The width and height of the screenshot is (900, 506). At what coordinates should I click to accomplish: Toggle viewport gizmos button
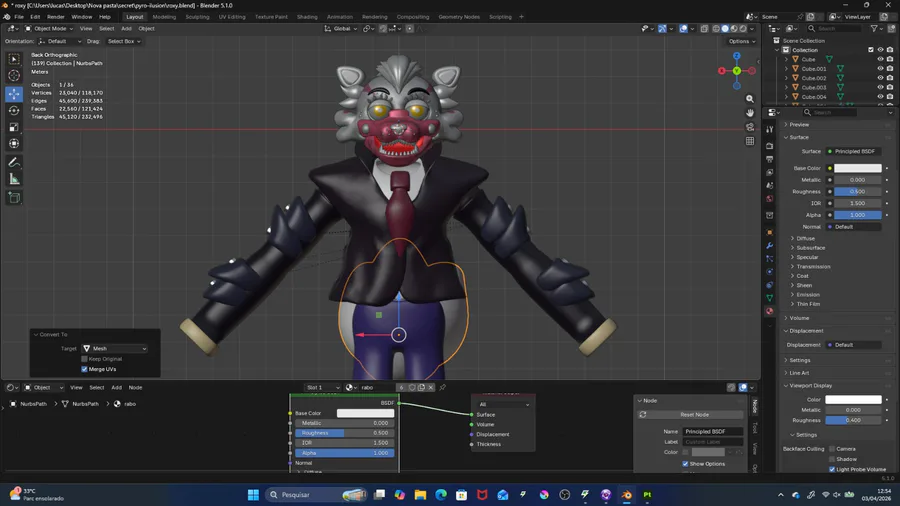[662, 29]
